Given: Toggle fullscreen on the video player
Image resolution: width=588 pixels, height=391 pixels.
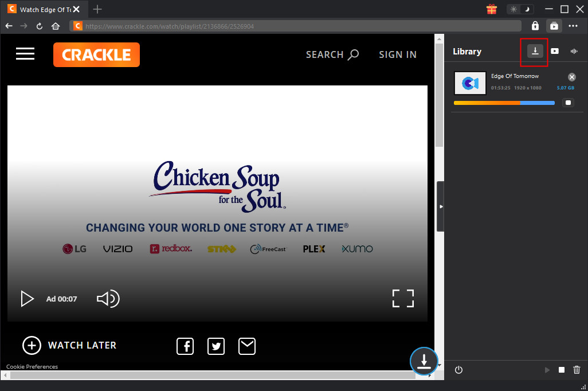Looking at the screenshot, I should 403,299.
